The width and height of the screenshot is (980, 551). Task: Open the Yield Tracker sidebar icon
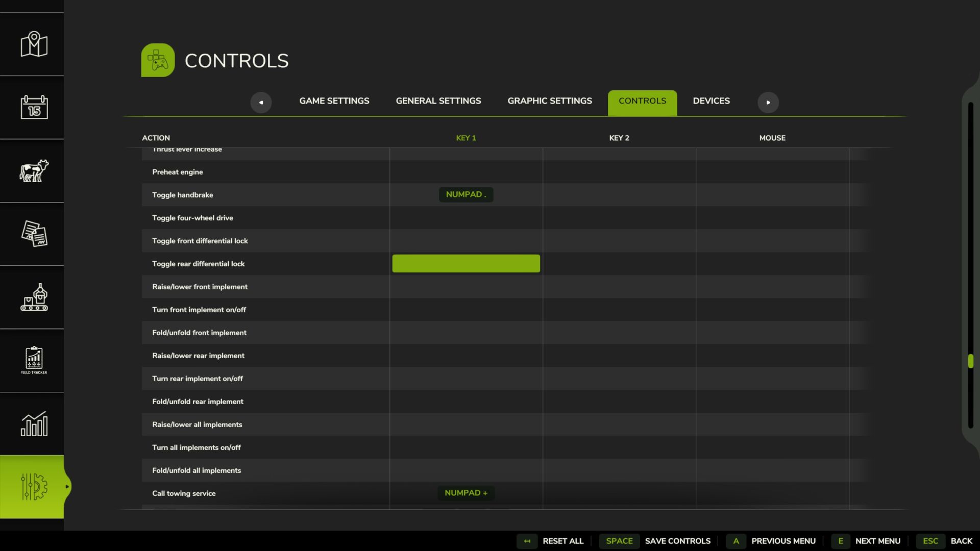[34, 360]
